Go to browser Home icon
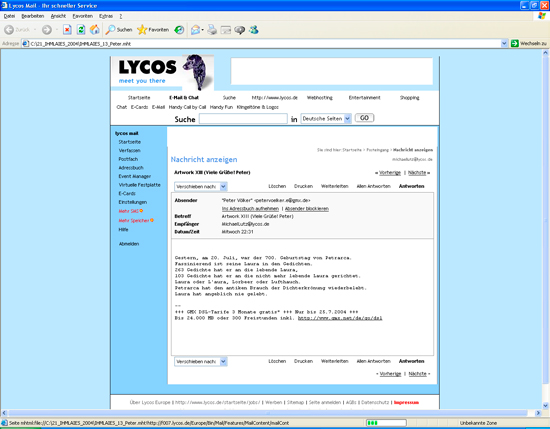This screenshot has width=550, height=429. 95,30
